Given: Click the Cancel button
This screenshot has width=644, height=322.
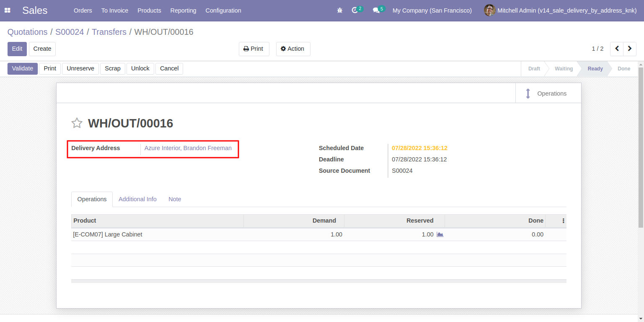Looking at the screenshot, I should tap(169, 68).
